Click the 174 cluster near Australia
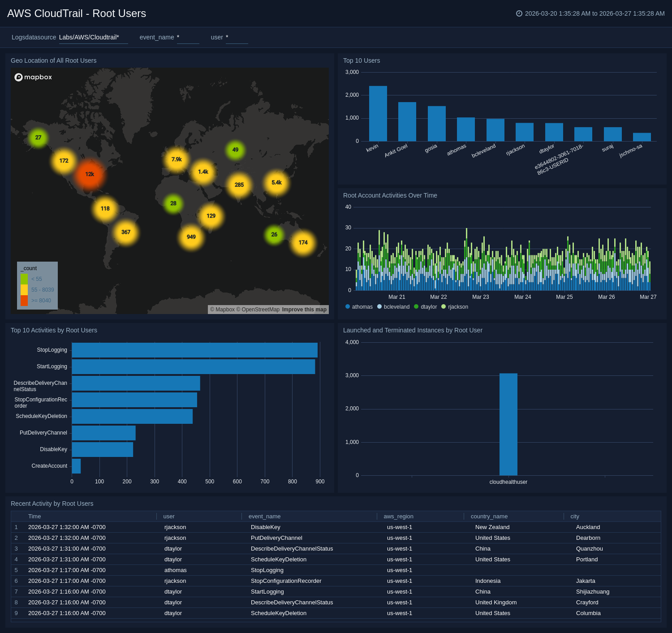This screenshot has width=672, height=633. click(x=303, y=243)
